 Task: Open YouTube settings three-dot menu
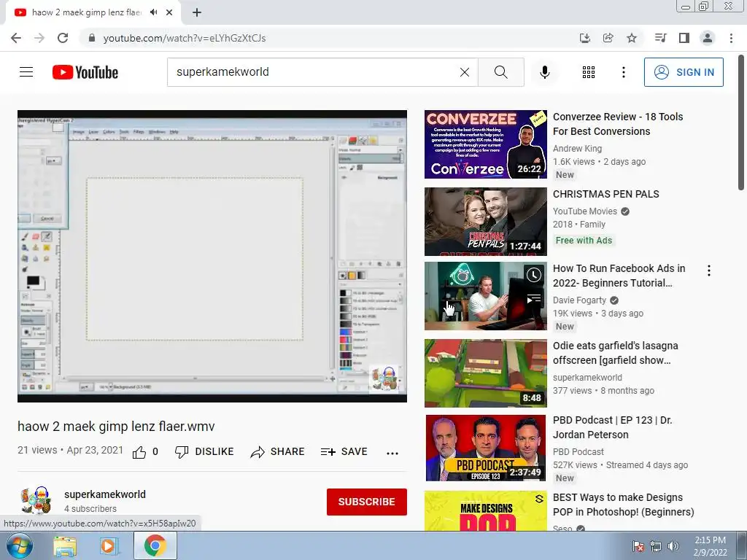coord(623,72)
